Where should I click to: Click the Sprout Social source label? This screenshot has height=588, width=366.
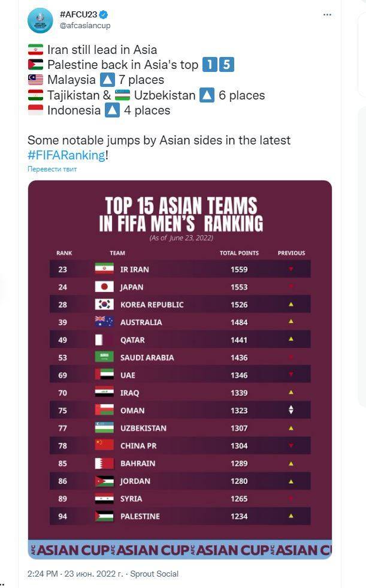[154, 574]
